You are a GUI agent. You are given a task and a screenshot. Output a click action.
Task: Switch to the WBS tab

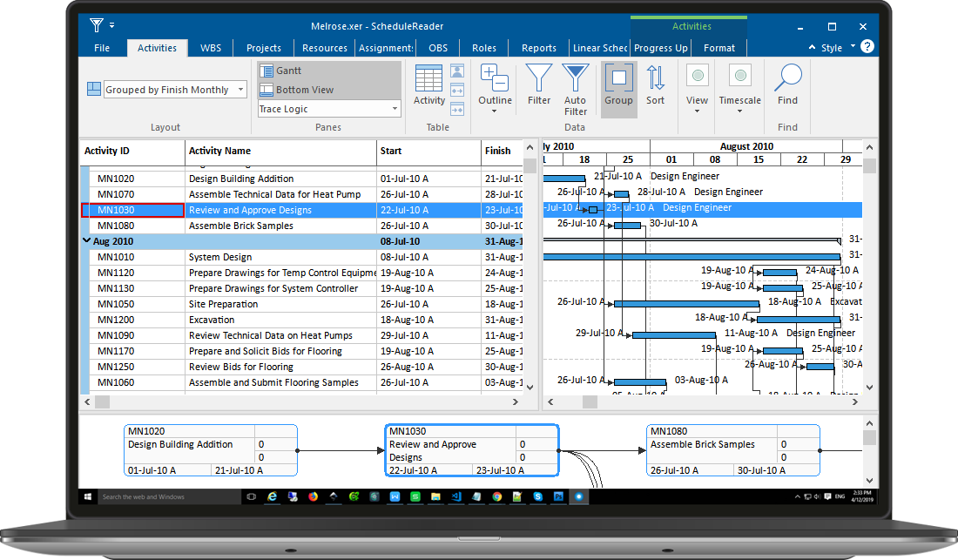pos(211,48)
